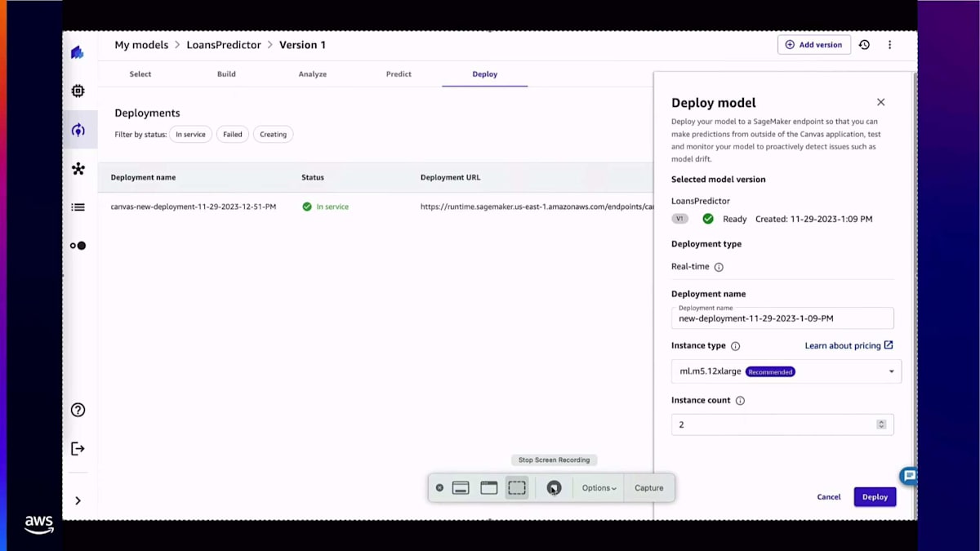Click the V1 version badge
The image size is (980, 551).
[x=680, y=219]
